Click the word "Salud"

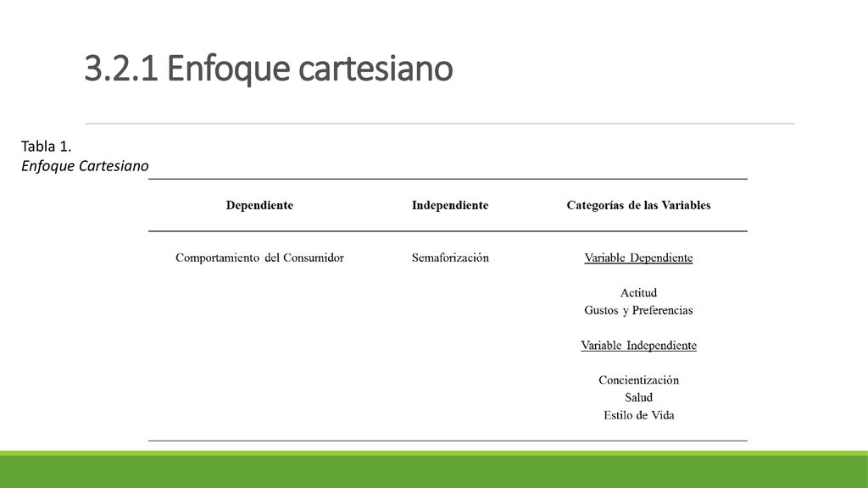point(638,398)
